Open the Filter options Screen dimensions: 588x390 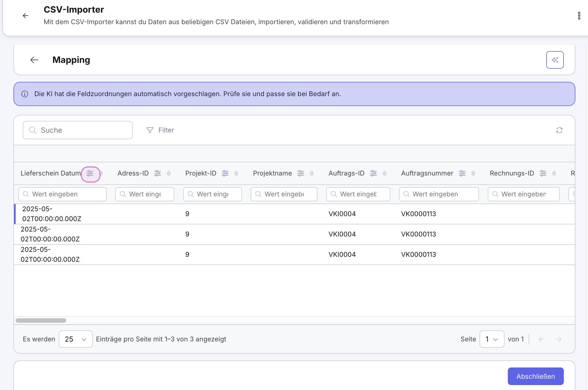(160, 130)
